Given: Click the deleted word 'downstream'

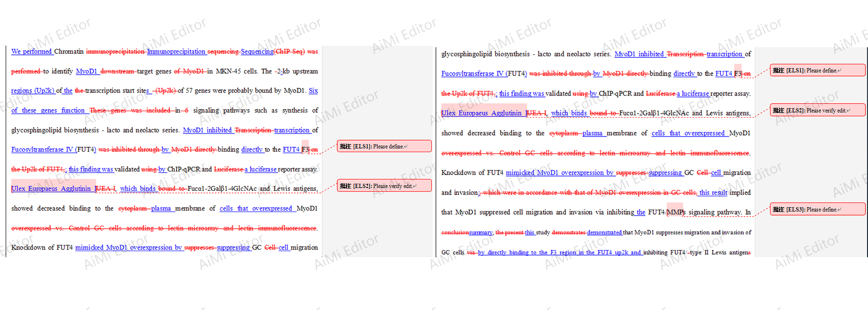Looking at the screenshot, I should coord(117,71).
